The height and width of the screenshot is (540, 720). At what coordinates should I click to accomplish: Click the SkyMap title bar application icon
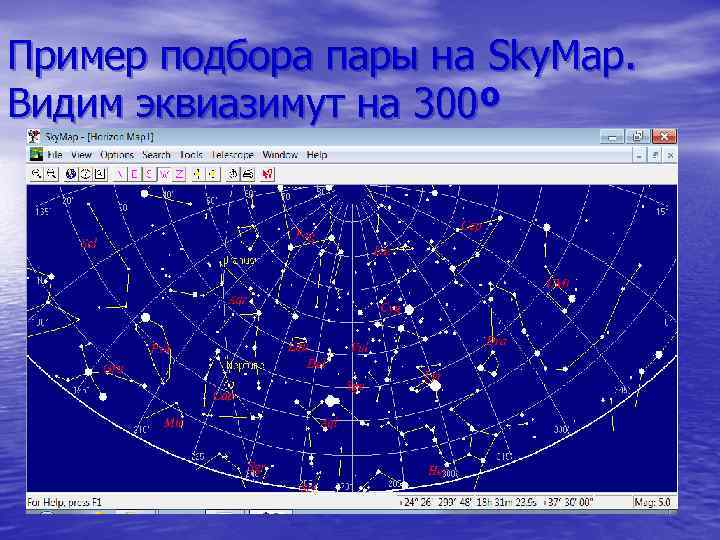tap(34, 136)
